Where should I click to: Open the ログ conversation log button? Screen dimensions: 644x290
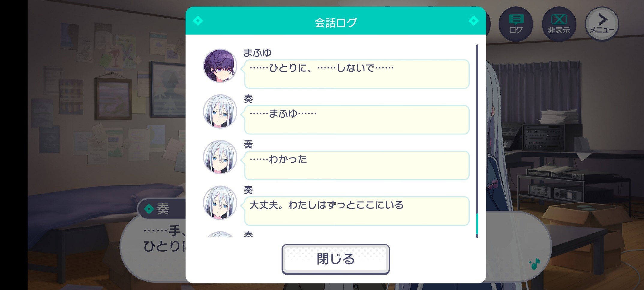516,24
